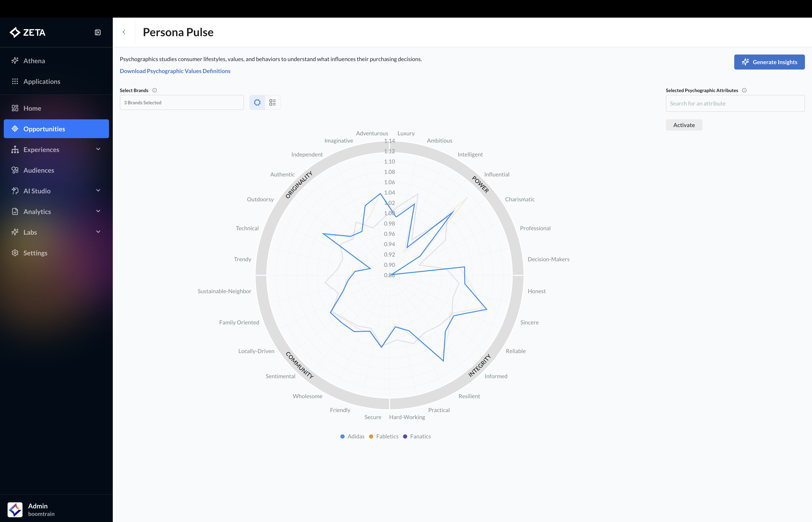Go to Home in the sidebar
The width and height of the screenshot is (812, 522).
[x=56, y=108]
